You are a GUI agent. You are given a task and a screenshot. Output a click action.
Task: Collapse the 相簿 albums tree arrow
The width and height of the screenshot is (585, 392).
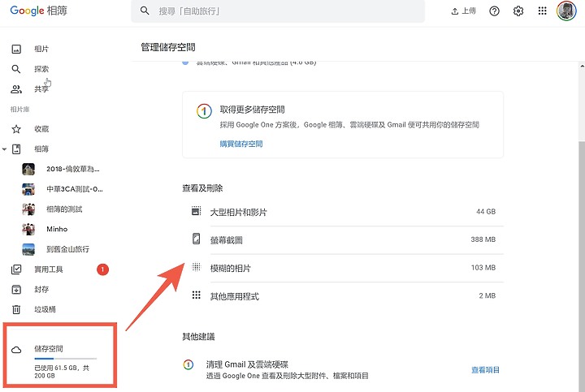(x=5, y=149)
